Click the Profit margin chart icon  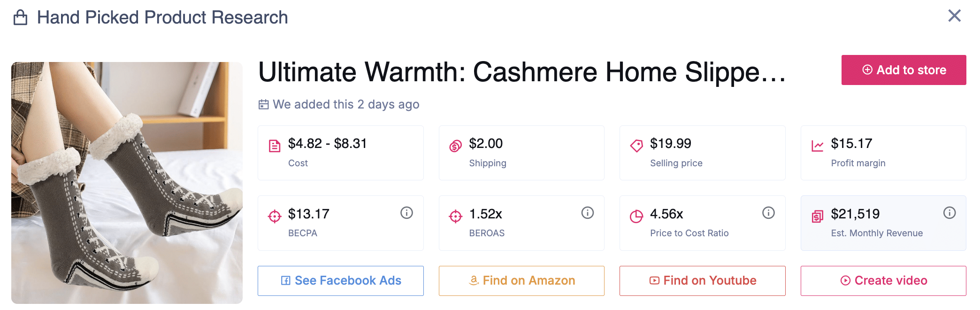coord(817,146)
